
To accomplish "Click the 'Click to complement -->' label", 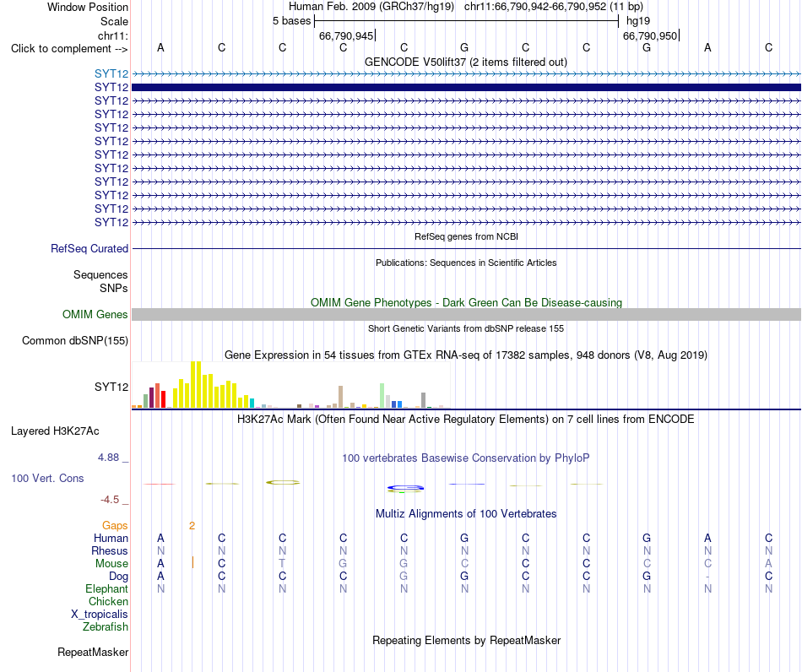I will [x=69, y=49].
